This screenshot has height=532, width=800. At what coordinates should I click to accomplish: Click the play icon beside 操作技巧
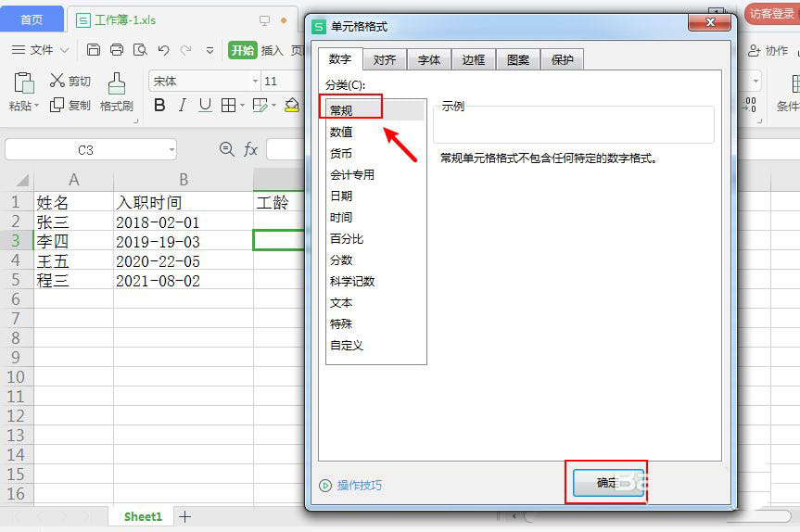325,485
